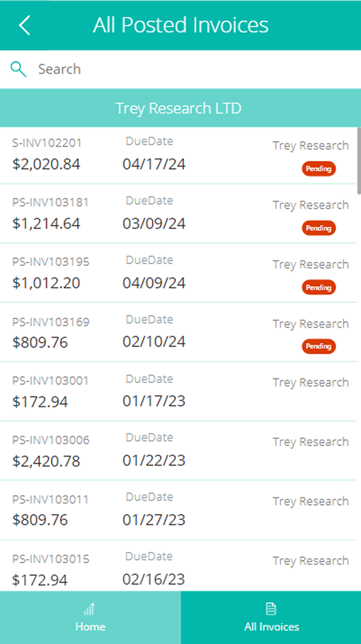
Task: Select the $809.76 amount for PS-INV103011
Action: click(x=40, y=520)
